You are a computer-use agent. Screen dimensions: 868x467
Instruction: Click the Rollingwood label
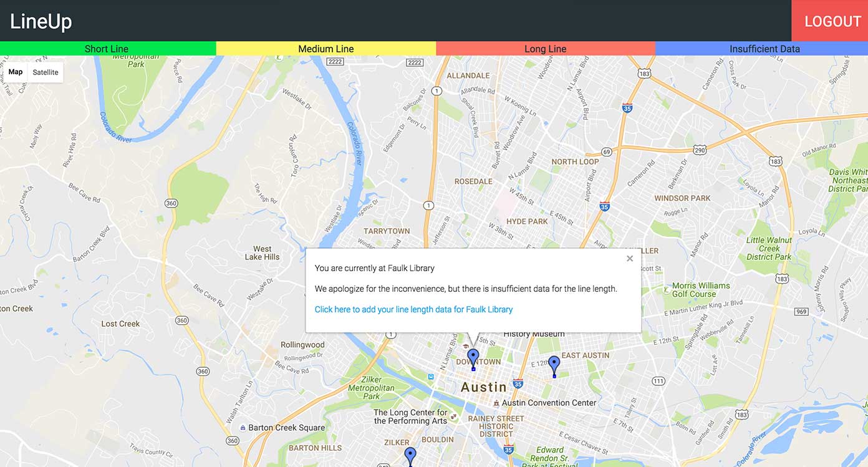tap(302, 345)
